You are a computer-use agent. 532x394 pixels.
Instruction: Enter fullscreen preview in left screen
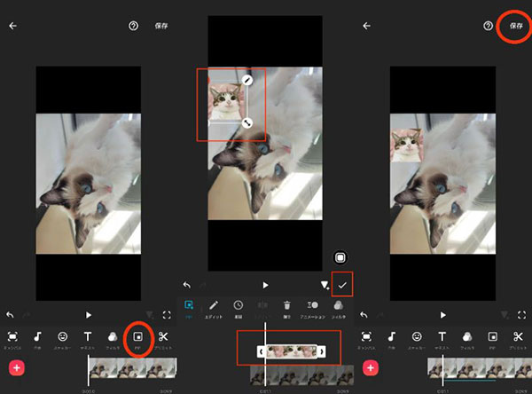tap(167, 315)
